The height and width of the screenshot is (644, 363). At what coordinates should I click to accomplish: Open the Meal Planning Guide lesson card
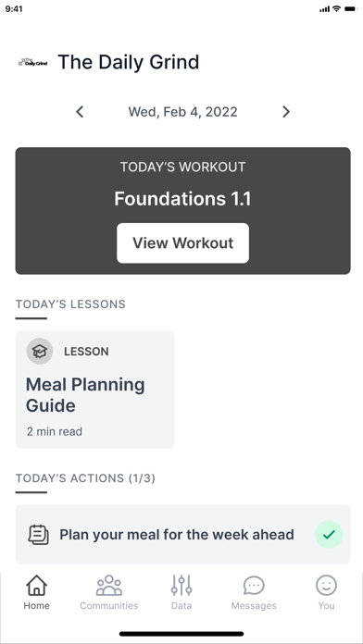95,390
